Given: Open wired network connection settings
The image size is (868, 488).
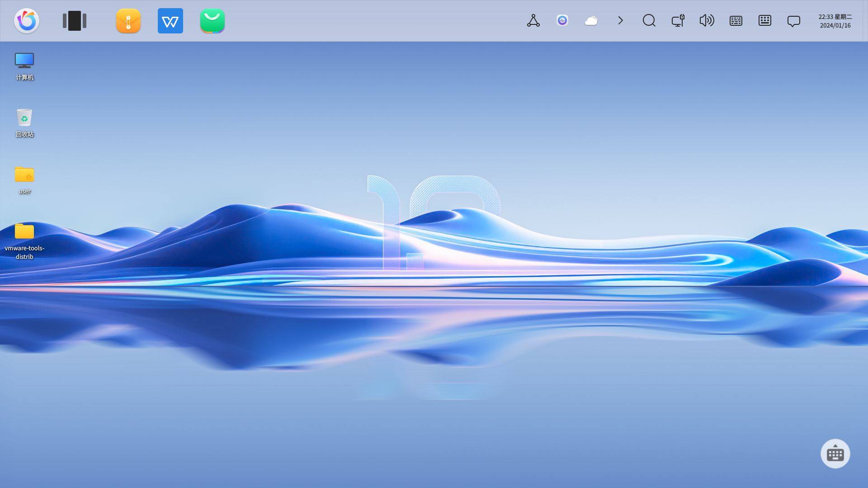Looking at the screenshot, I should [x=678, y=20].
